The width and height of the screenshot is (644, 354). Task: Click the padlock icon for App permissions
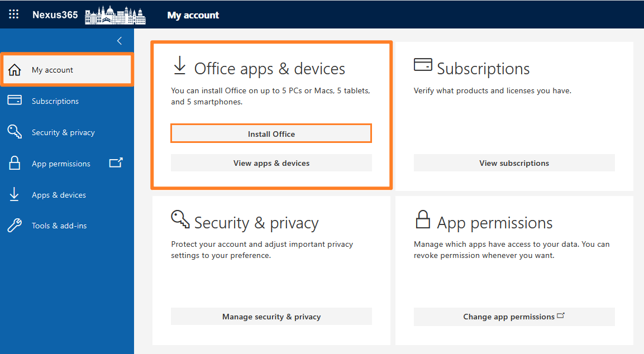coord(15,163)
